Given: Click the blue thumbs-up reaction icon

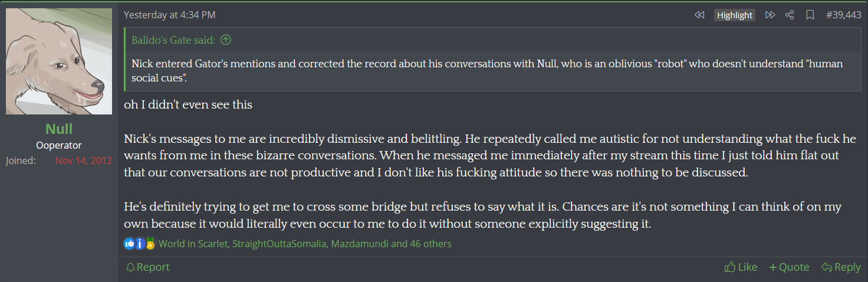Looking at the screenshot, I should (129, 243).
